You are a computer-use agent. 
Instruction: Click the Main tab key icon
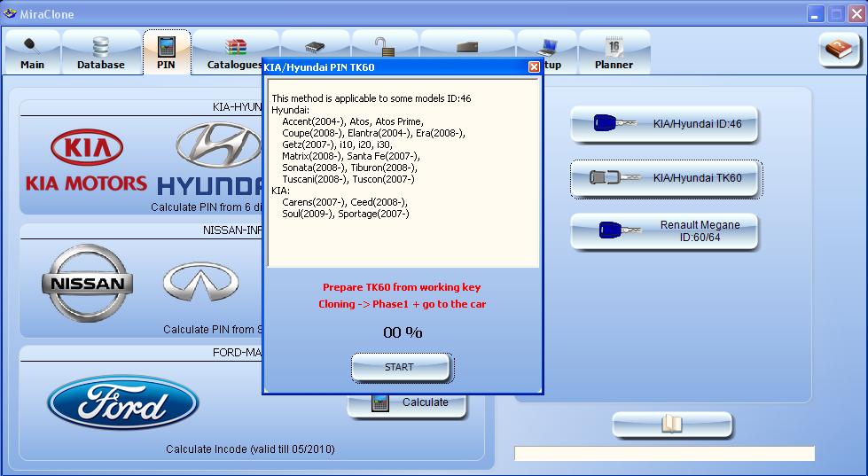[32, 46]
